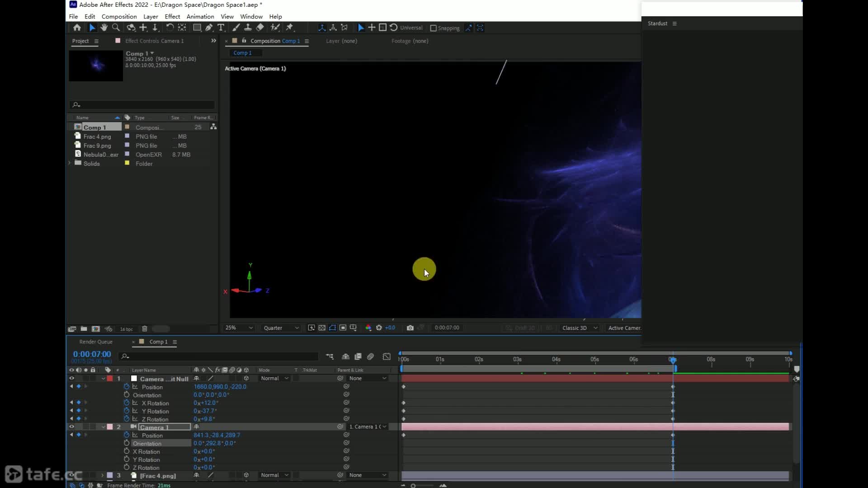Open parent dropdown showing 1. Camera 1

pos(368,427)
